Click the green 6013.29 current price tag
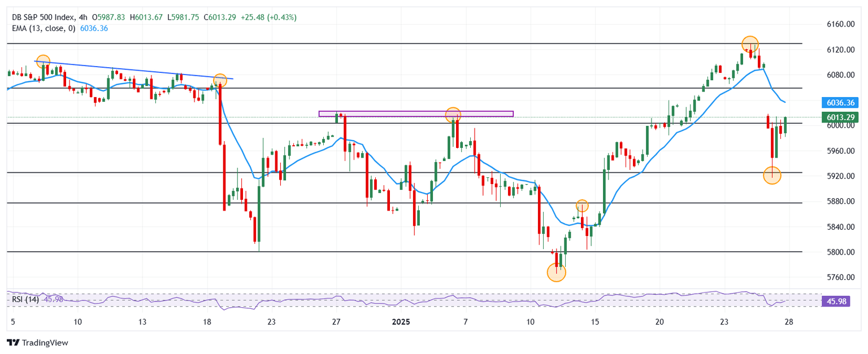The height and width of the screenshot is (354, 868). 842,117
